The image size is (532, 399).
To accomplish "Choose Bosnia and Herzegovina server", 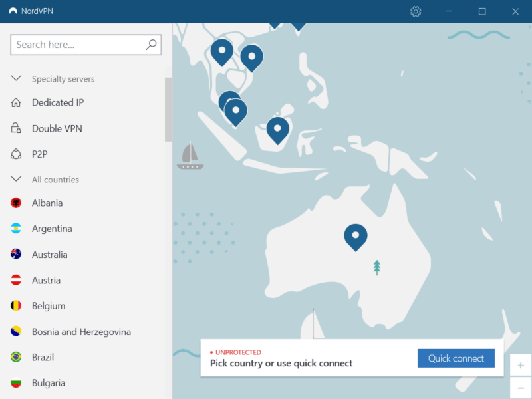I will (81, 332).
